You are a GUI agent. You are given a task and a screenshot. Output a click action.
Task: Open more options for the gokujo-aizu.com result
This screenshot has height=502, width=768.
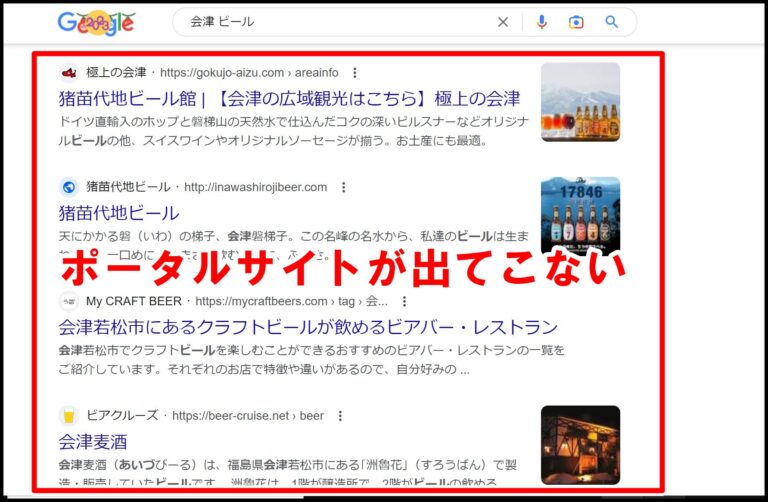tap(355, 73)
